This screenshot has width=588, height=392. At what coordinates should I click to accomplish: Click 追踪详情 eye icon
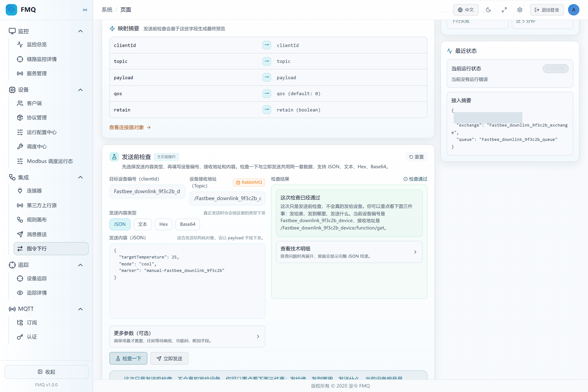20,293
